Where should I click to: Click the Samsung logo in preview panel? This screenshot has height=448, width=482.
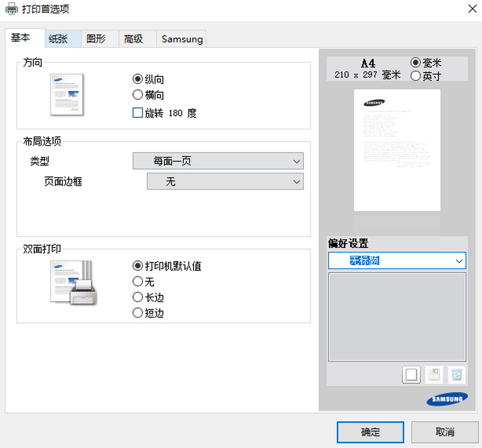point(447,399)
